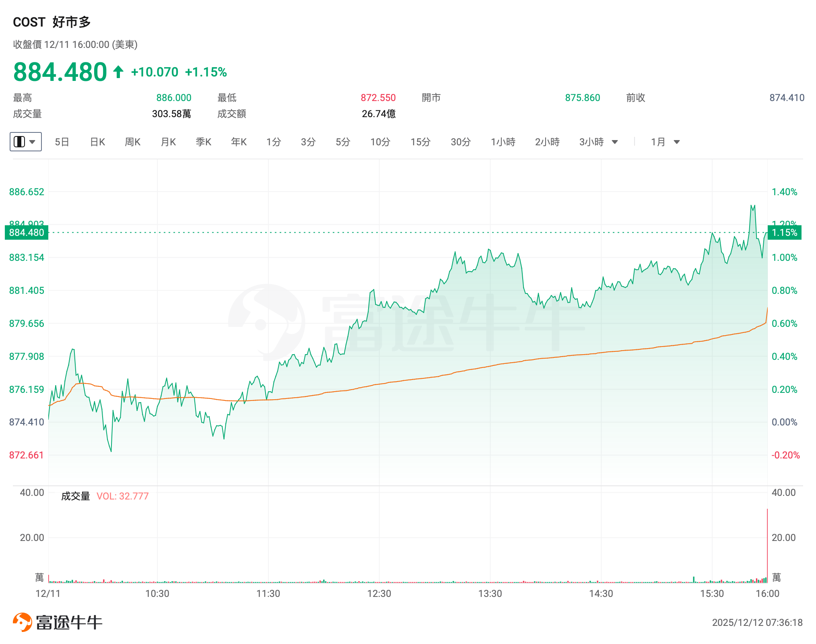This screenshot has width=816, height=644.
Task: Click the 2小時 interval button
Action: click(x=547, y=142)
